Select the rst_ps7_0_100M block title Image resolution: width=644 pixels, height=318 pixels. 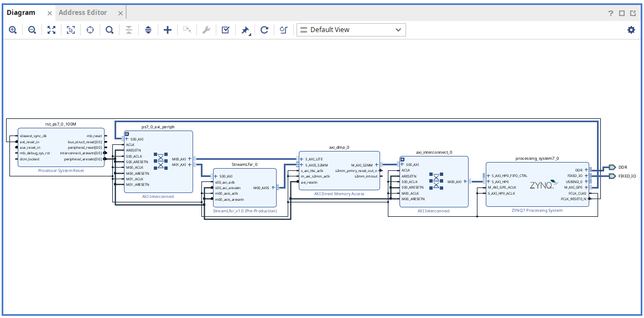[60, 124]
